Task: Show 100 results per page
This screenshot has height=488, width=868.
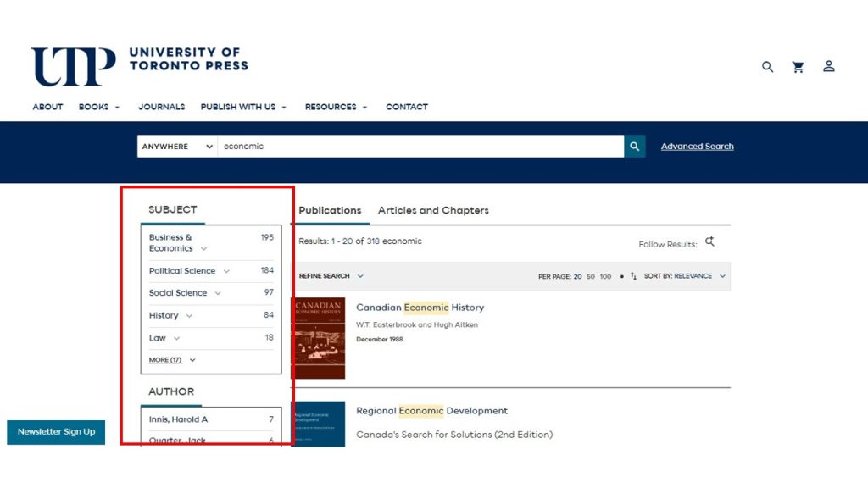Action: pos(605,277)
